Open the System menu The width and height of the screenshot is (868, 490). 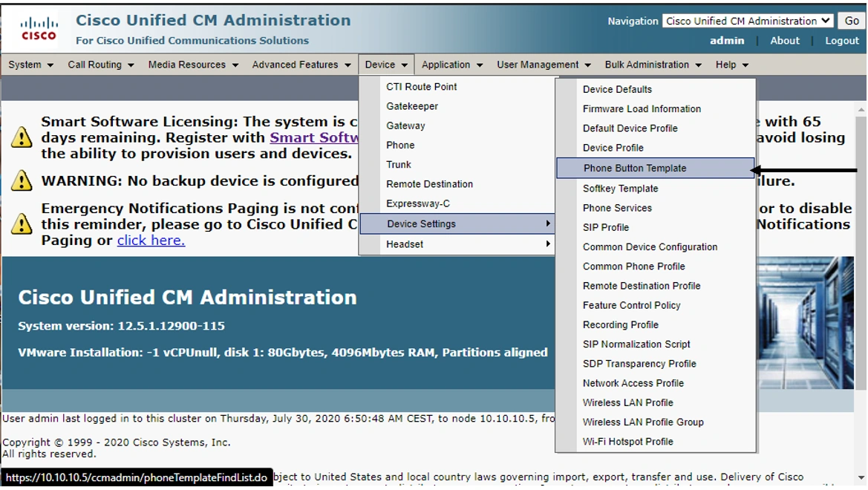(30, 65)
